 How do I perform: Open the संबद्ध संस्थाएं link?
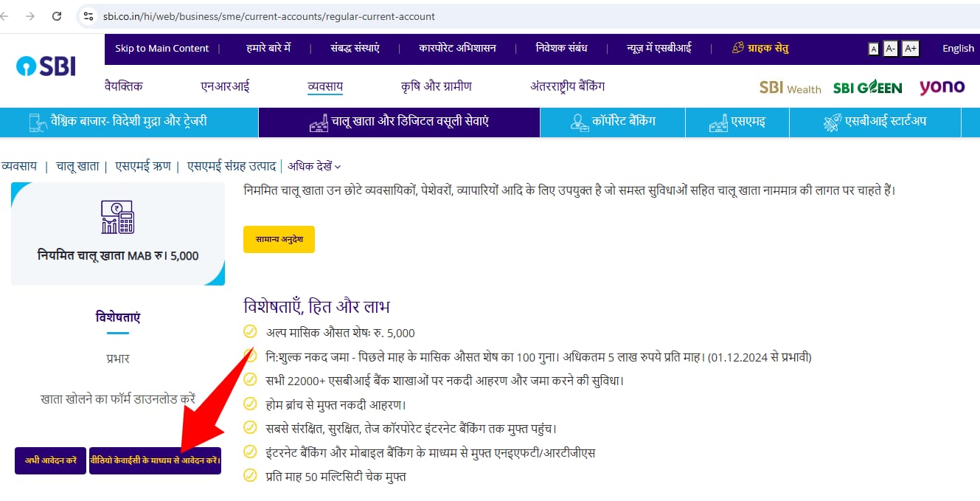coord(355,48)
